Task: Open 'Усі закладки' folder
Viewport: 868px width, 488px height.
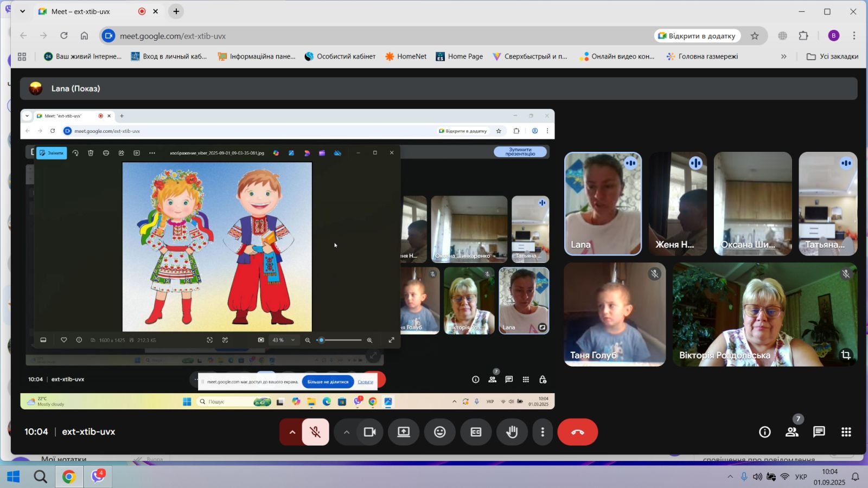Action: click(x=832, y=56)
